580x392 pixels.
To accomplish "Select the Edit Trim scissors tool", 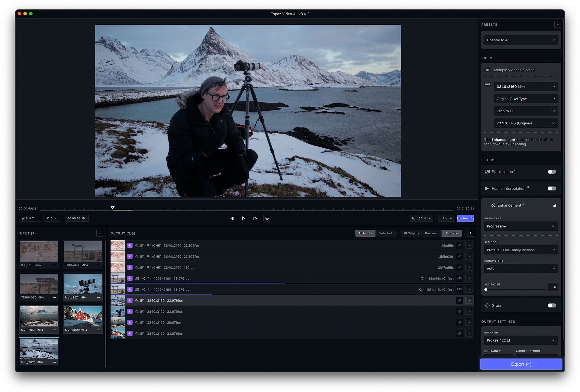I will 30,218.
